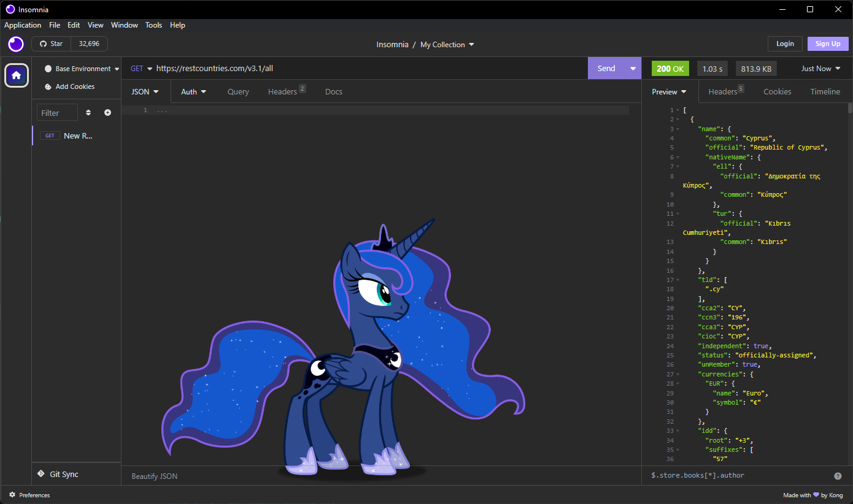853x504 pixels.
Task: Open the Git Sync panel
Action: [x=58, y=474]
